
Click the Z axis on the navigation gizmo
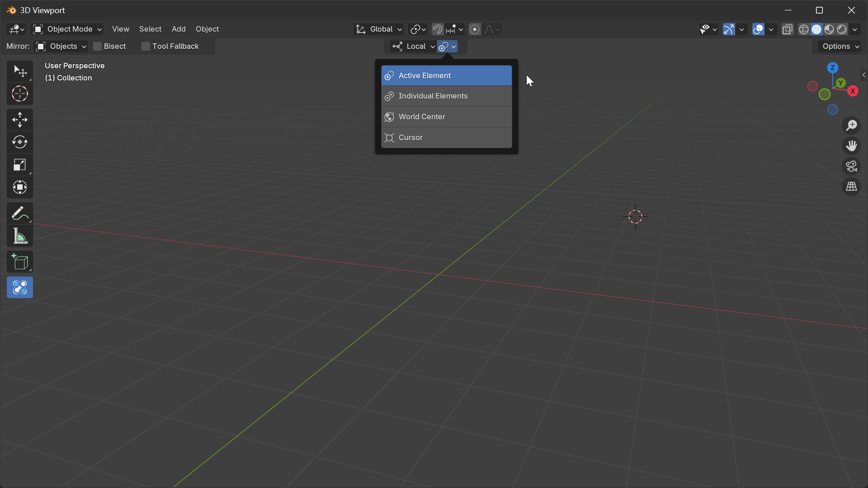coord(832,67)
